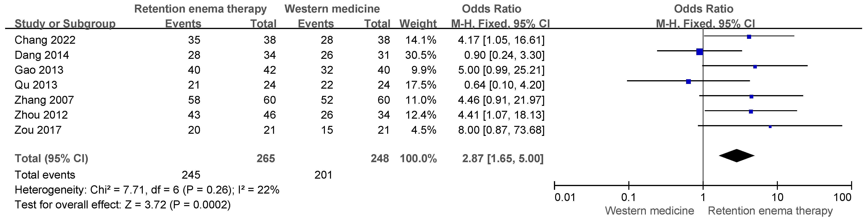Click the black pooled-effect diamond
This screenshot has width=868, height=220.
point(737,155)
